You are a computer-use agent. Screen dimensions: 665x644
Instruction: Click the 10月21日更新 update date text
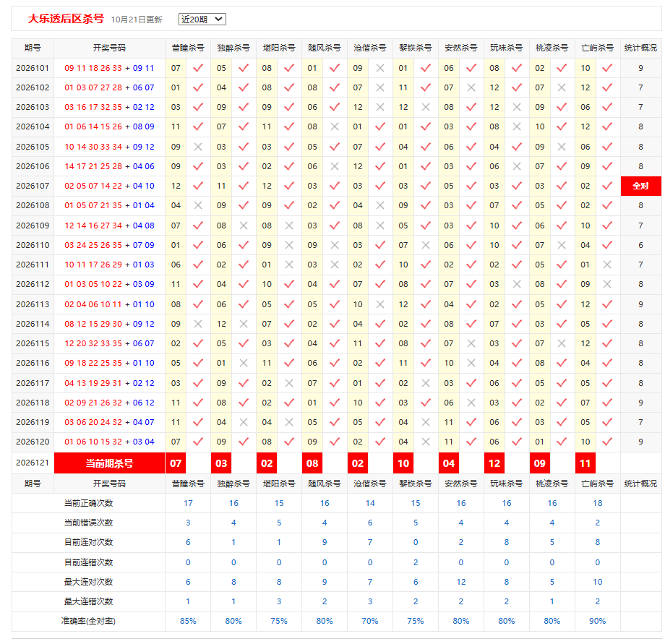click(137, 20)
